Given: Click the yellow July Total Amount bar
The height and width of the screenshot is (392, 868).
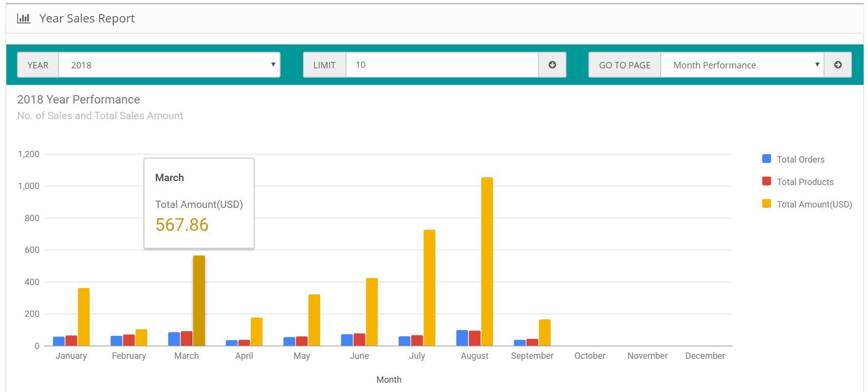Looking at the screenshot, I should pyautogui.click(x=429, y=288).
